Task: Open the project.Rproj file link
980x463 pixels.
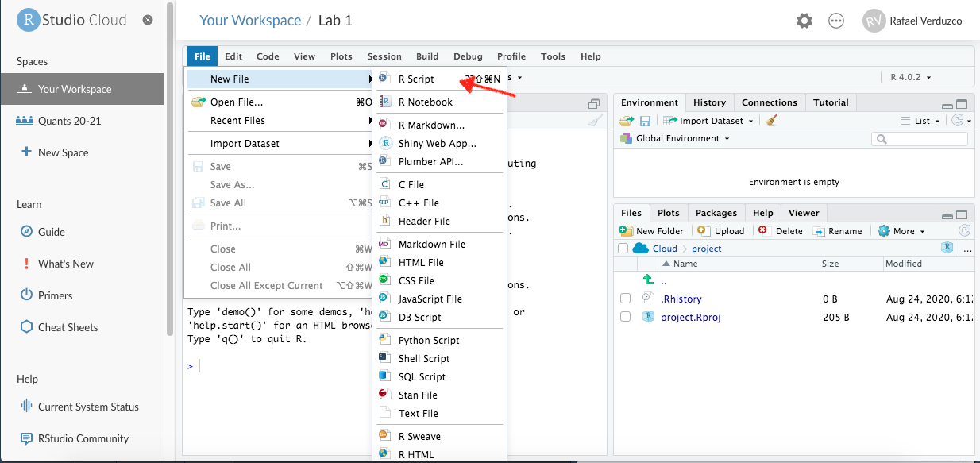Action: click(x=690, y=317)
